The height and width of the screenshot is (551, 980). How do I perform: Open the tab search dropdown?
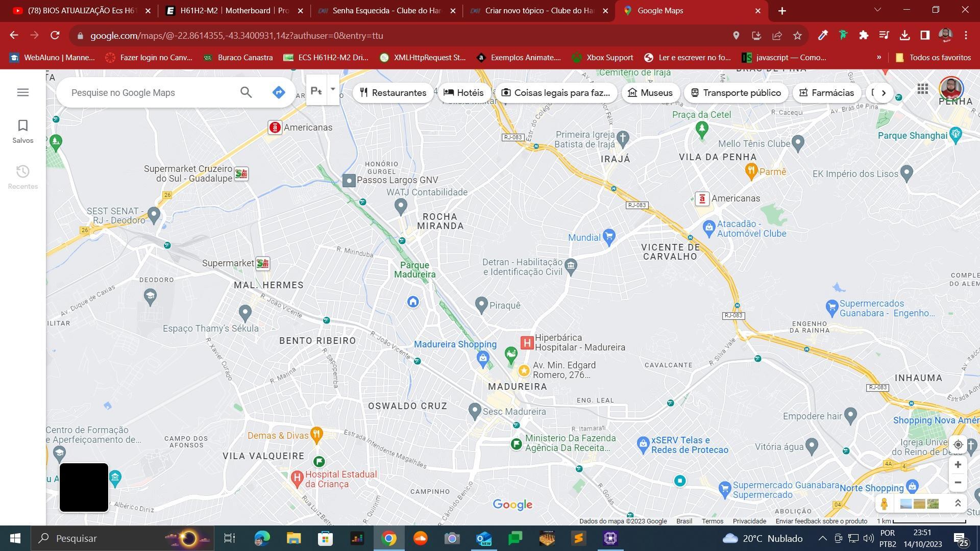point(877,10)
